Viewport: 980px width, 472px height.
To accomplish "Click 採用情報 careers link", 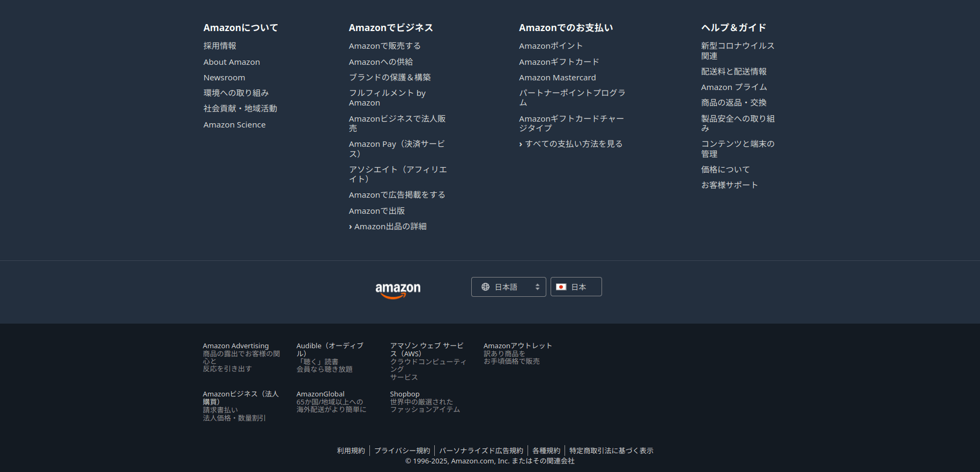I will pyautogui.click(x=220, y=46).
